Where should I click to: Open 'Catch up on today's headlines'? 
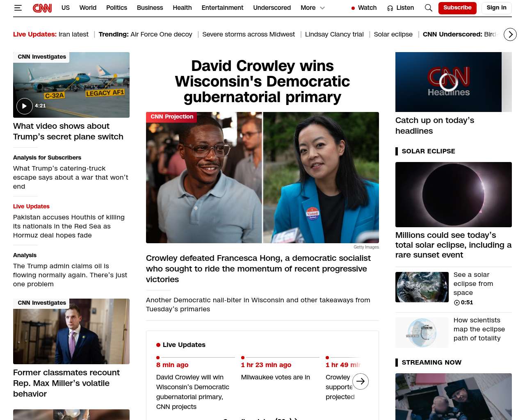pyautogui.click(x=435, y=126)
